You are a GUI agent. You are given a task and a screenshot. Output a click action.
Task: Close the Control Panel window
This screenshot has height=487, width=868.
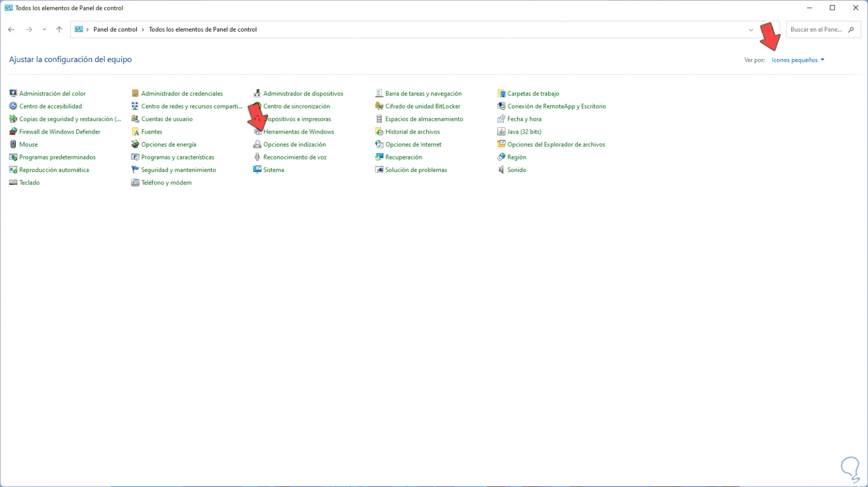[855, 8]
